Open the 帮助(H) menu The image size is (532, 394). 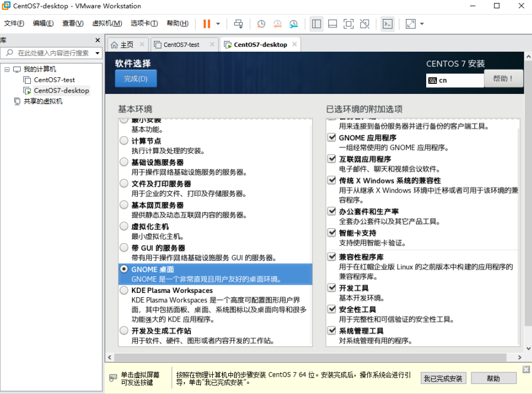click(x=178, y=23)
